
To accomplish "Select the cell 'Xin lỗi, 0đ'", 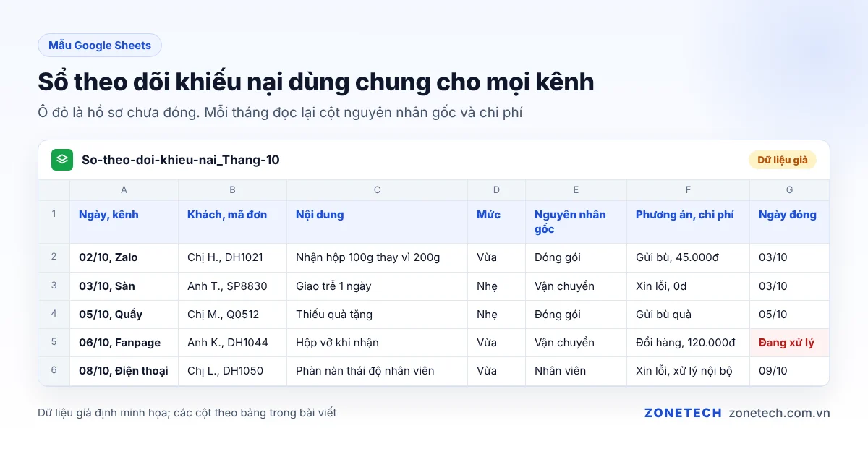I will tap(689, 286).
